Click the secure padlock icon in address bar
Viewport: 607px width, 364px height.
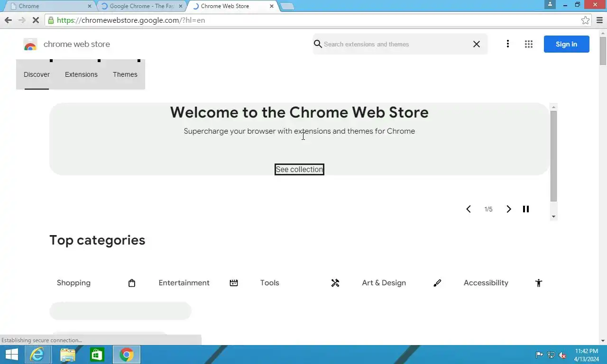pos(51,20)
